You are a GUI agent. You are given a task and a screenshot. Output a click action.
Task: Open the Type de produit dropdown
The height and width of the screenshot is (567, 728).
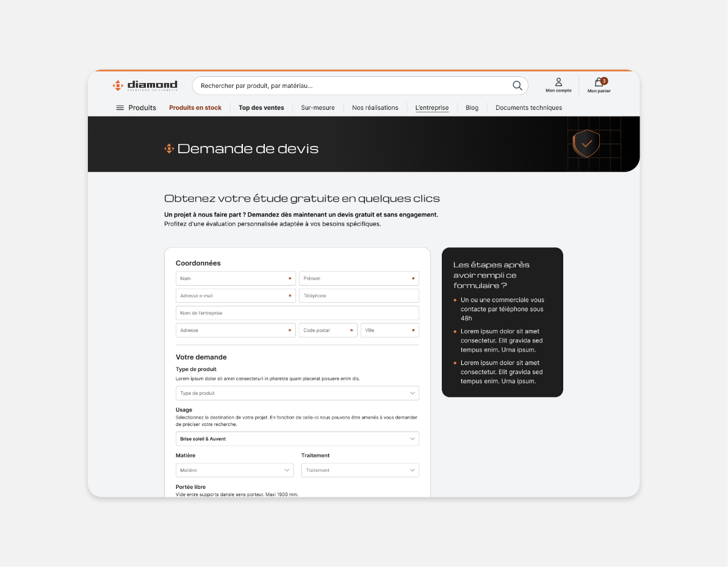297,393
